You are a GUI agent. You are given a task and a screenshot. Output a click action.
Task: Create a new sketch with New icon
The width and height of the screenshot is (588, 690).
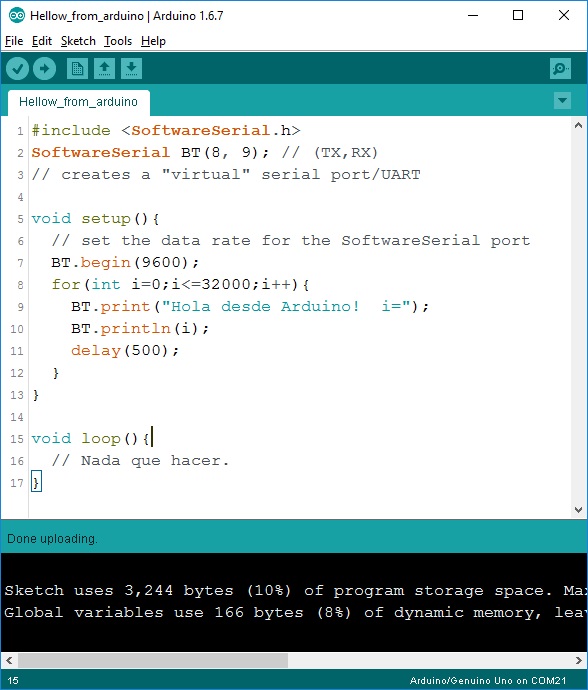click(x=77, y=69)
